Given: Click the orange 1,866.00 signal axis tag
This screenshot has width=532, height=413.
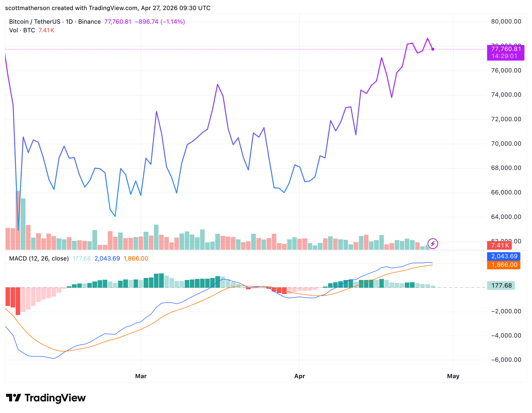Looking at the screenshot, I should [503, 265].
